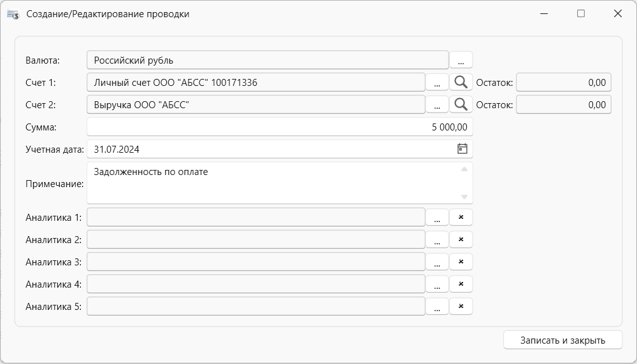Viewport: 637px width, 364px height.
Task: Clear the Аналитика 5 field with the x button
Action: 461,306
